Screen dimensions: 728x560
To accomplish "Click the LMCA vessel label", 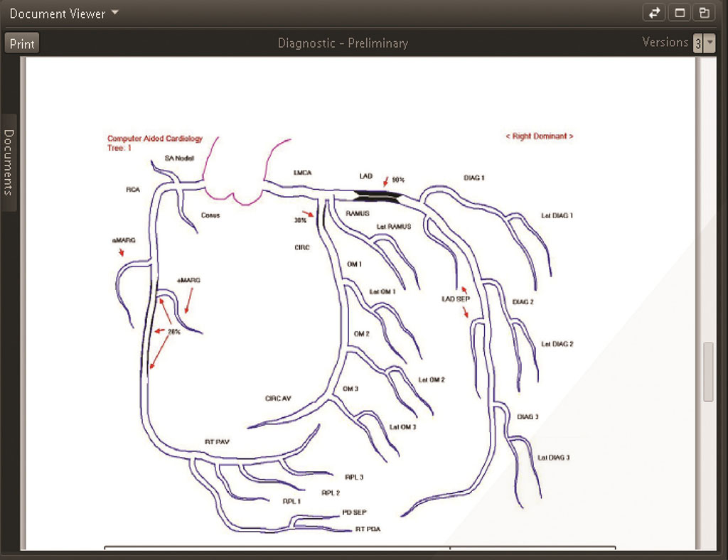I will coord(302,173).
